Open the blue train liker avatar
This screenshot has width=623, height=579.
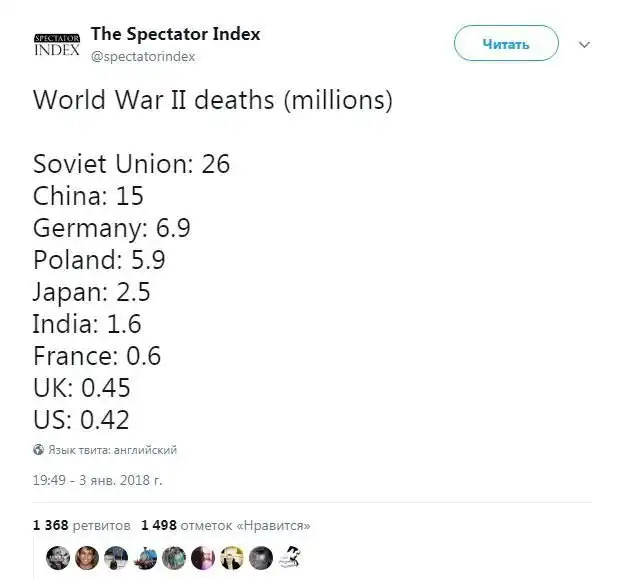coord(145,558)
